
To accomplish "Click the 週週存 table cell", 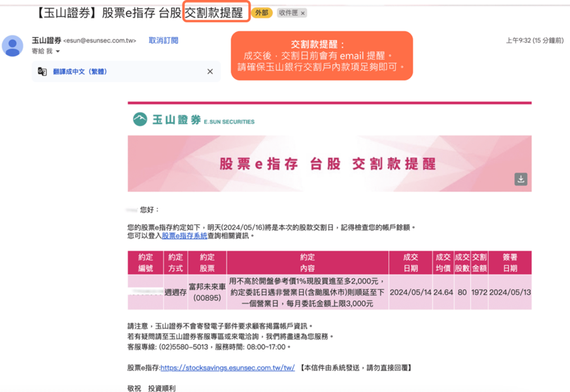I will 175,293.
